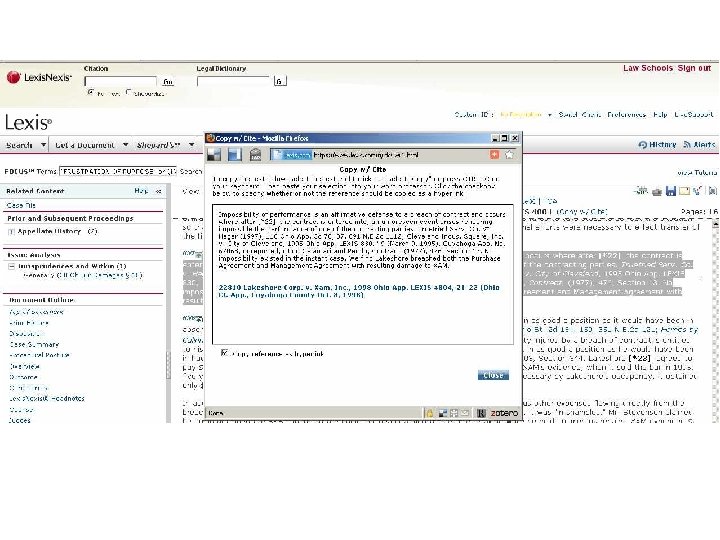Collapse the Jurisprudences entry under Issue Analysis
Screen dimensions: 720x540
click(11, 266)
